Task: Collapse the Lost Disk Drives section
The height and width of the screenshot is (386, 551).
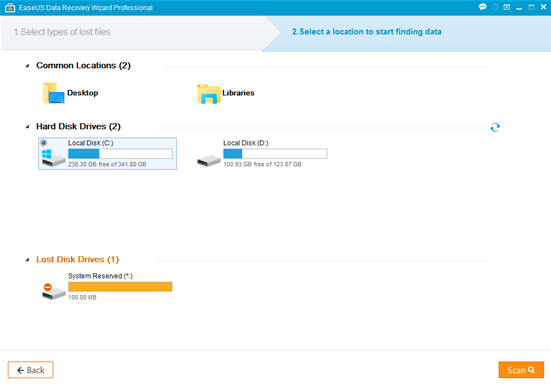Action: 27,260
